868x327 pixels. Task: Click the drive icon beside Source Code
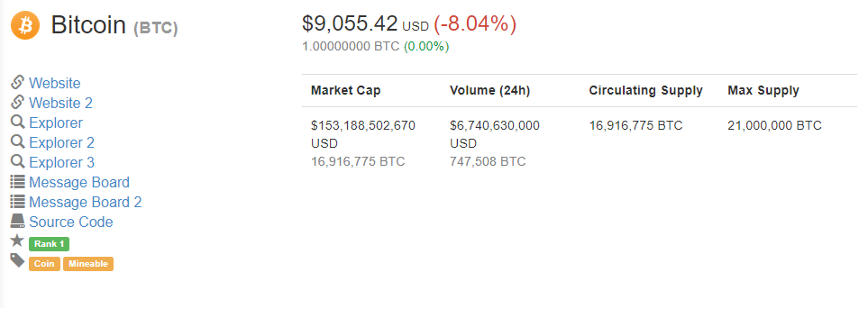(x=18, y=222)
